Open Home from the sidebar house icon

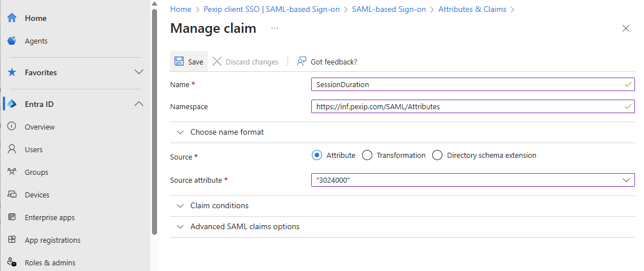coord(12,18)
